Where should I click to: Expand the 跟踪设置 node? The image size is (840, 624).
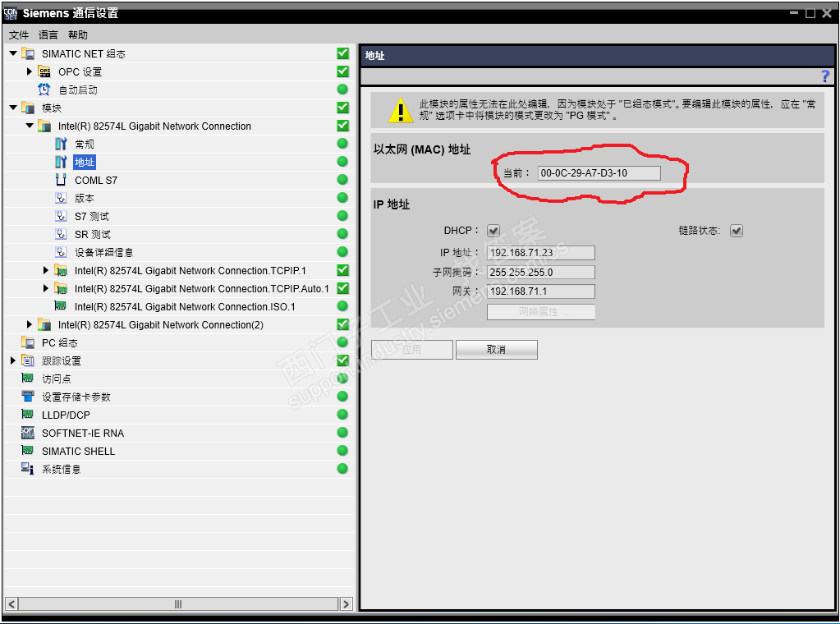pos(13,360)
